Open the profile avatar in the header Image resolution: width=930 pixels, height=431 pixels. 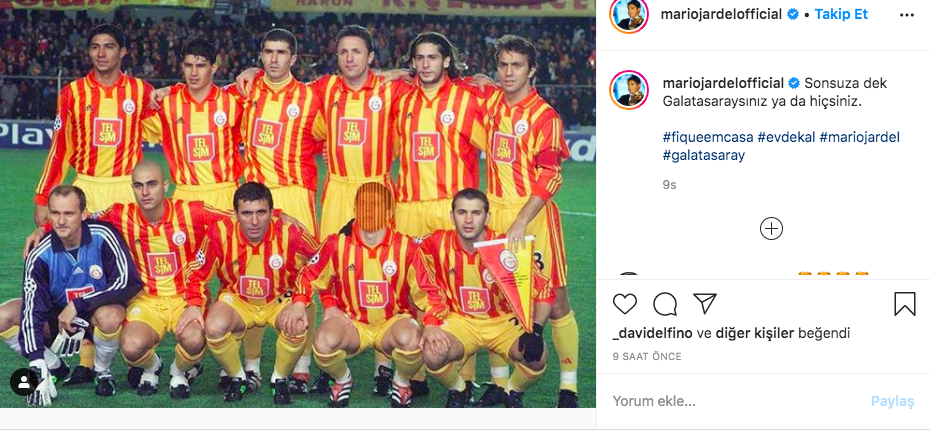(629, 15)
